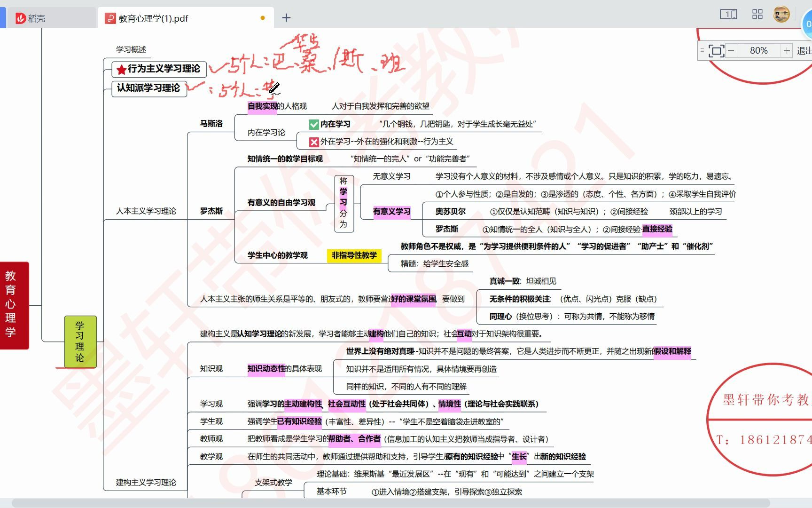Click the highlighted 直接经验 text
Image resolution: width=812 pixels, height=508 pixels.
tap(657, 229)
